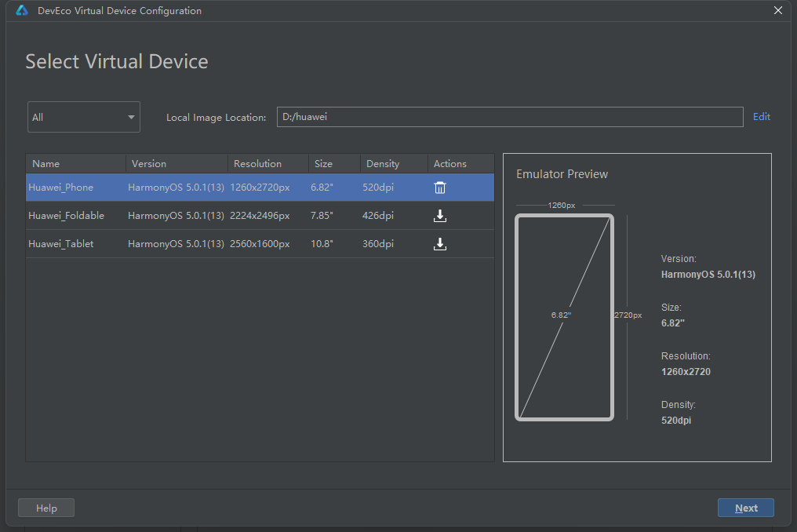
Task: Click the Next button
Action: (746, 508)
